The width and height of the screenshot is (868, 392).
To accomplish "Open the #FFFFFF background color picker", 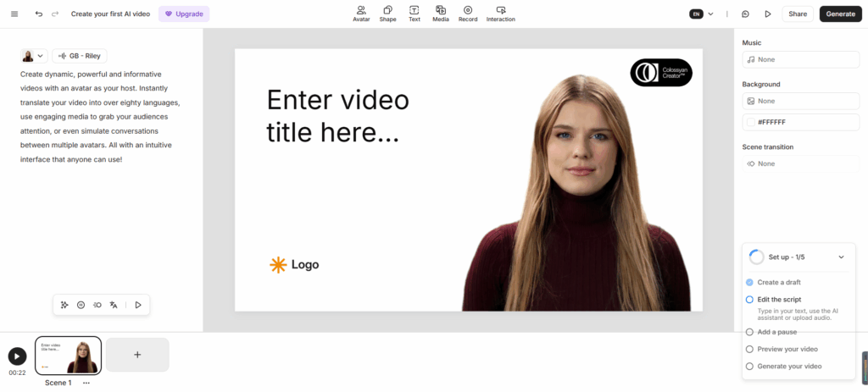I will click(800, 122).
